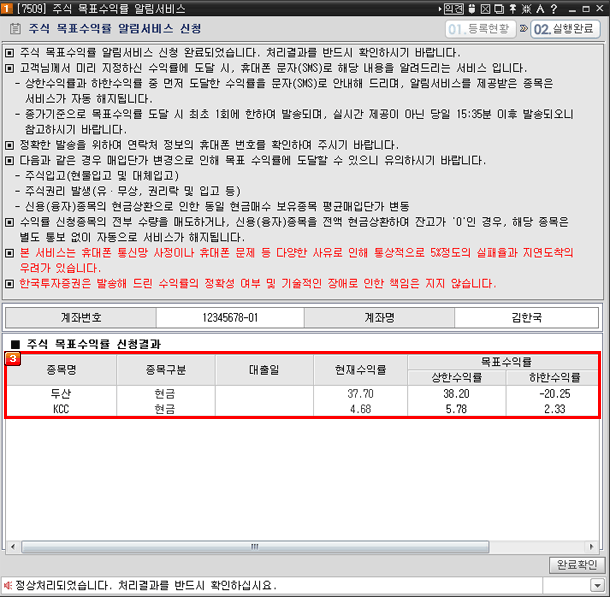Click the 현재수익률 column header
Image resolution: width=610 pixels, height=597 pixels.
(361, 369)
